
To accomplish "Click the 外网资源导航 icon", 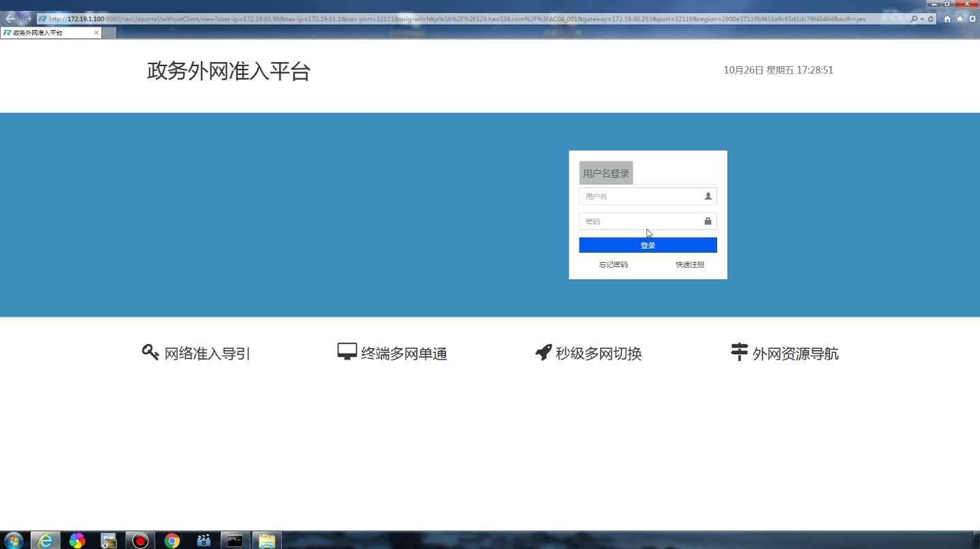I will point(739,352).
